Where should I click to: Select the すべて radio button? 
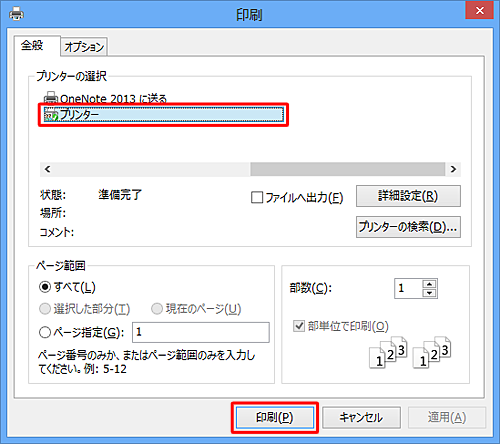click(45, 287)
